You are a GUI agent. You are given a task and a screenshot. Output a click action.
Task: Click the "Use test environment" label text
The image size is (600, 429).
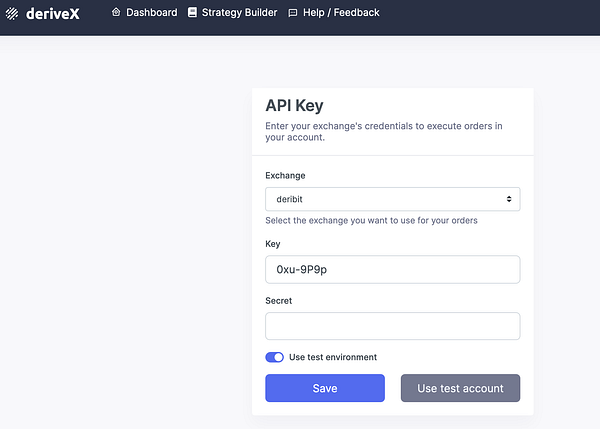333,357
